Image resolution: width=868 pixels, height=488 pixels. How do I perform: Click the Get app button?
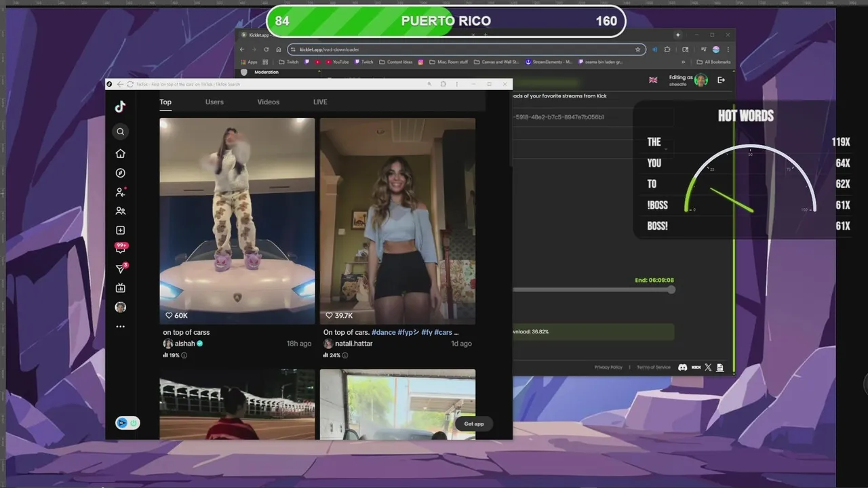click(x=474, y=424)
